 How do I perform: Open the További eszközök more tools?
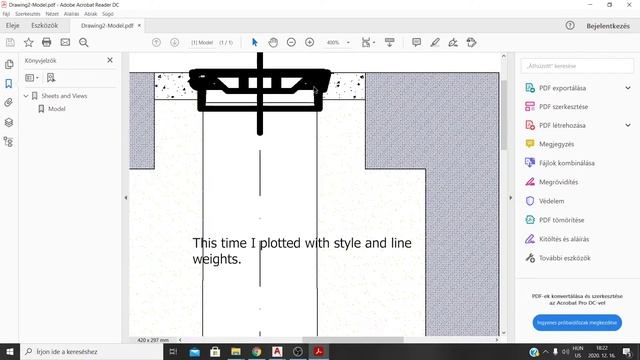[564, 258]
